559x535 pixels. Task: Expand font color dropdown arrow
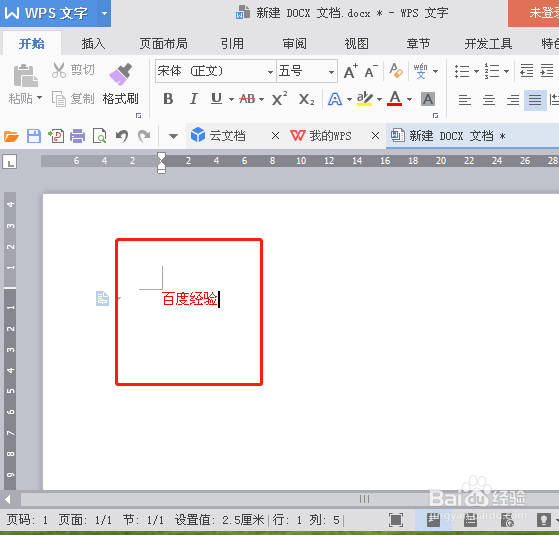[409, 99]
